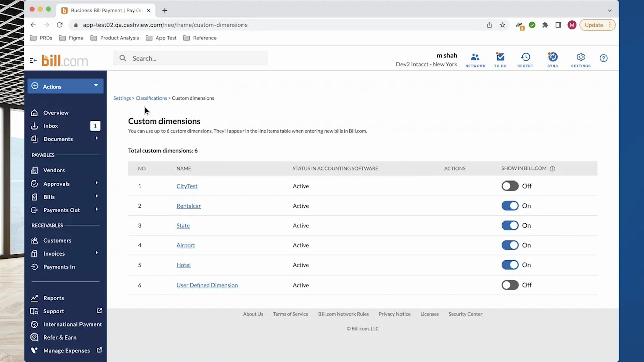Expand the Payments Out submenu arrow
This screenshot has height=362, width=644.
(x=97, y=210)
